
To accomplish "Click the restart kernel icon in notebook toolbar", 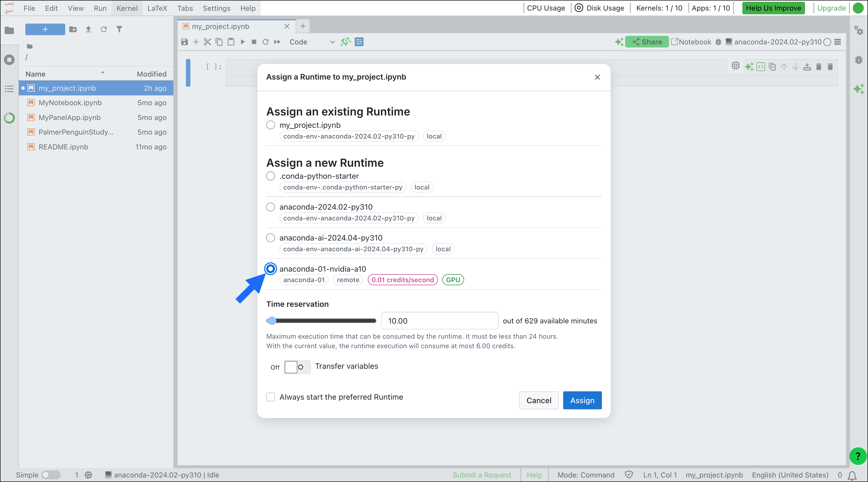I will pyautogui.click(x=265, y=42).
